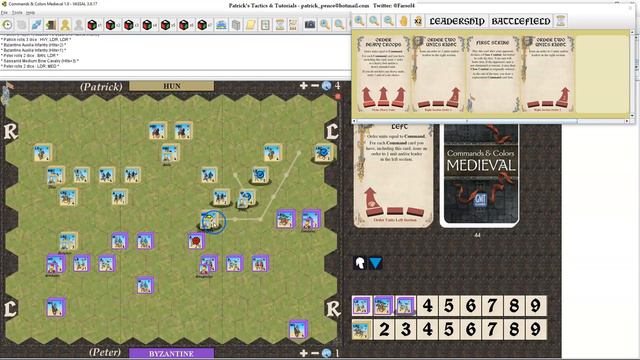640x360 pixels.
Task: Roll three dice with the x3 dice button
Action: tap(130, 25)
